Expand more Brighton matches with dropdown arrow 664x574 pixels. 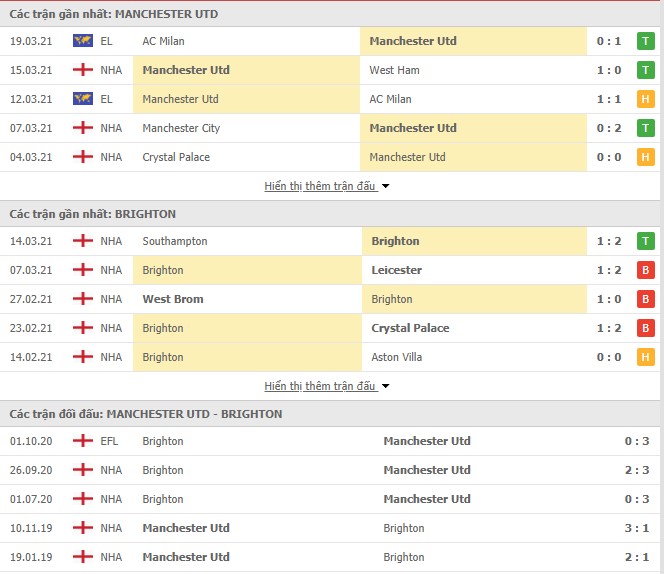tap(385, 386)
